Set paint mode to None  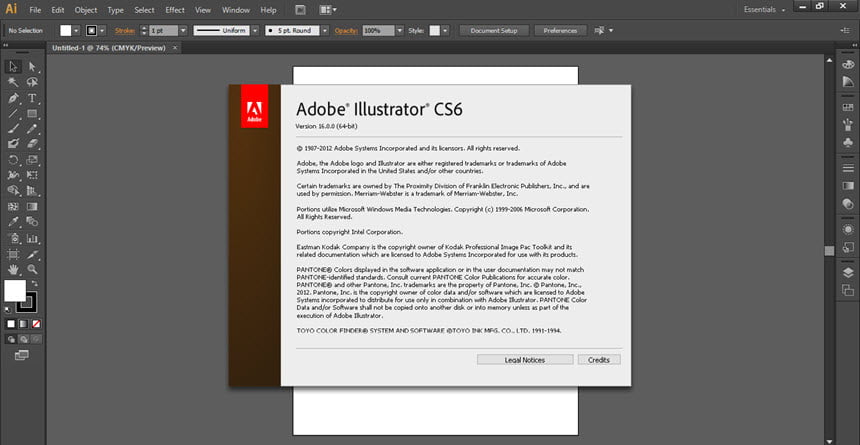[x=36, y=324]
